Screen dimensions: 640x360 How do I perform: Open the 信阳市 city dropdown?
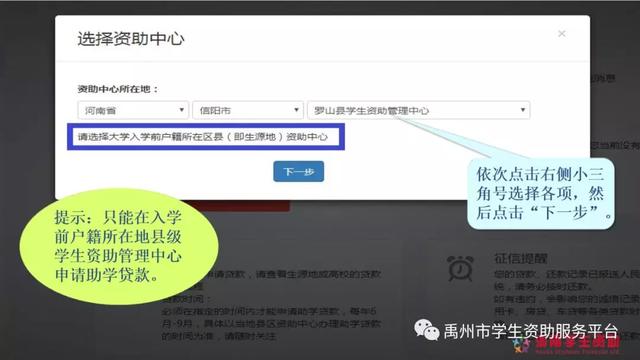(248, 110)
